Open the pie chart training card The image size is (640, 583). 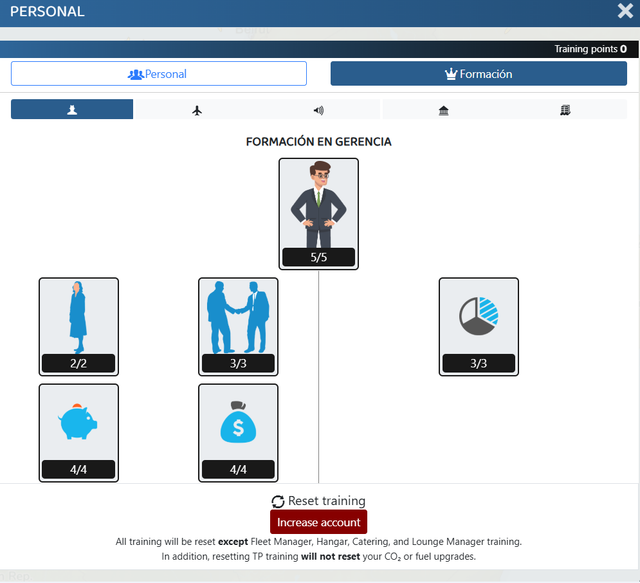478,327
